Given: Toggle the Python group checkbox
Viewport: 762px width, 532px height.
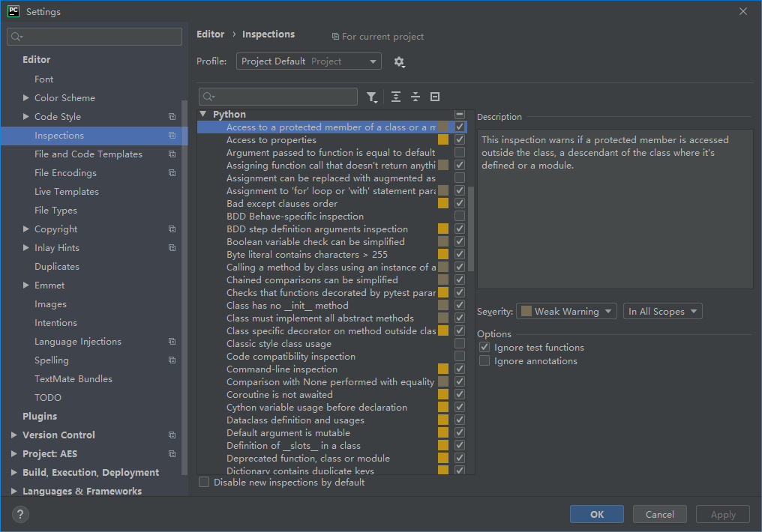Looking at the screenshot, I should click(x=460, y=114).
